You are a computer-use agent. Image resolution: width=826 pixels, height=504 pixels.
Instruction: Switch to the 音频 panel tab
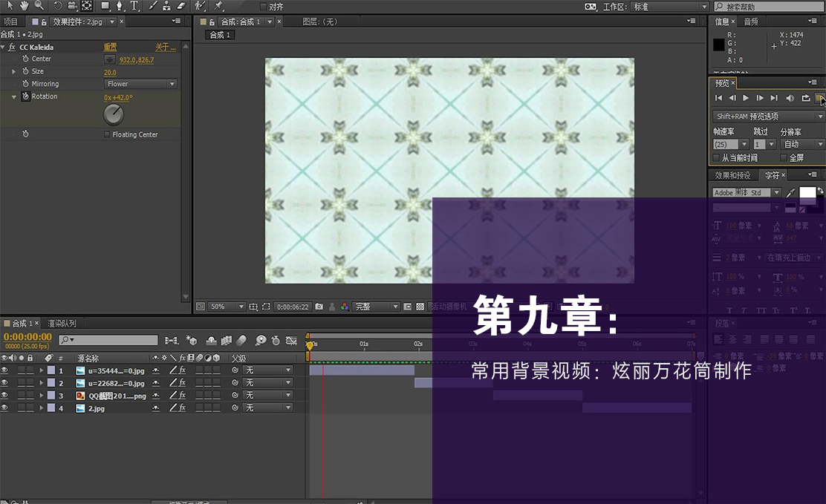tap(751, 22)
